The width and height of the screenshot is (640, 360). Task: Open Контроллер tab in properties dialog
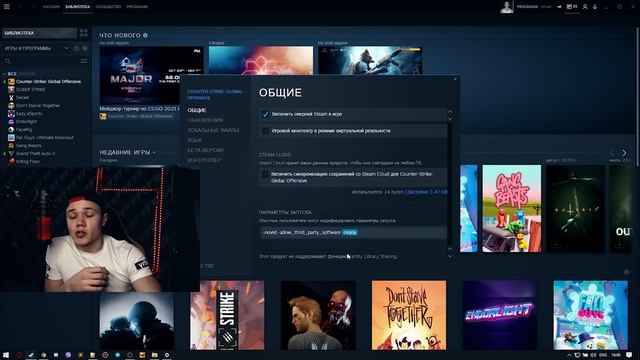204,160
